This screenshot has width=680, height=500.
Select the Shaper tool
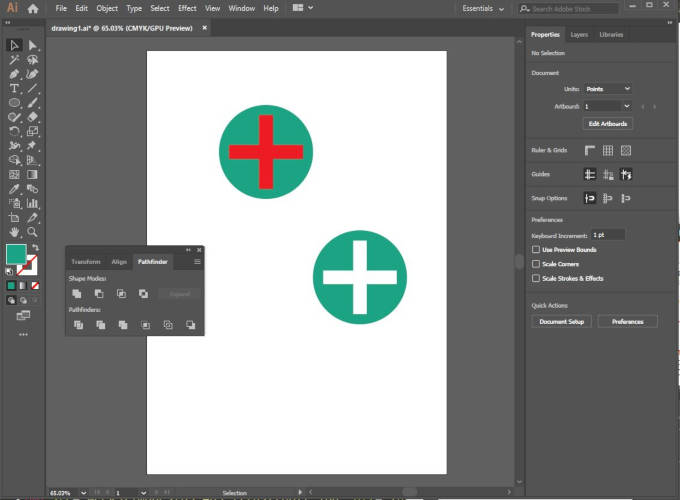click(x=14, y=117)
